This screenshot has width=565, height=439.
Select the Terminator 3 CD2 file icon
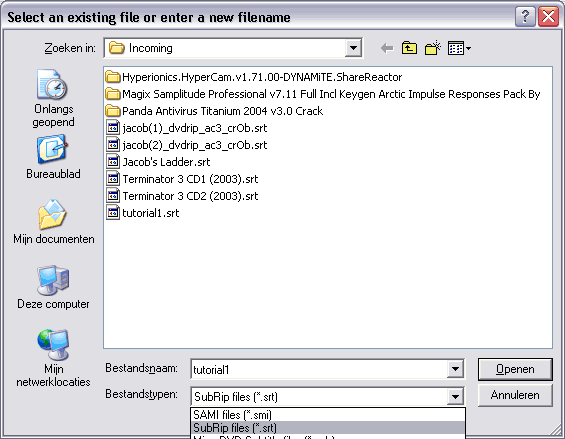(113, 195)
